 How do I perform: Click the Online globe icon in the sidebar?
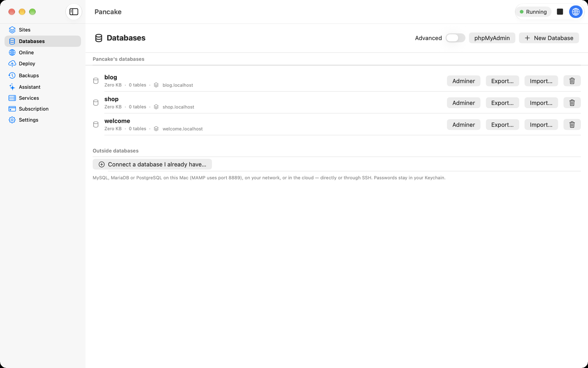(12, 53)
